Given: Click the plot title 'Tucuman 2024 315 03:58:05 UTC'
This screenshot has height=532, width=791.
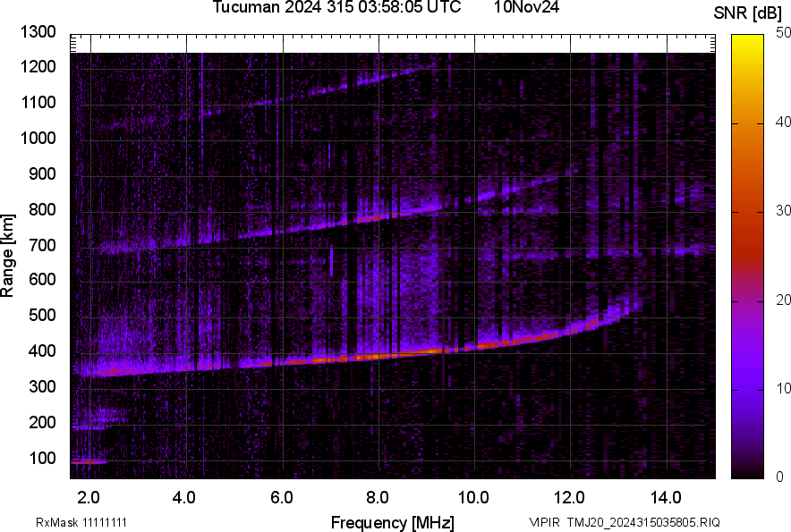Looking at the screenshot, I should click(x=336, y=7).
